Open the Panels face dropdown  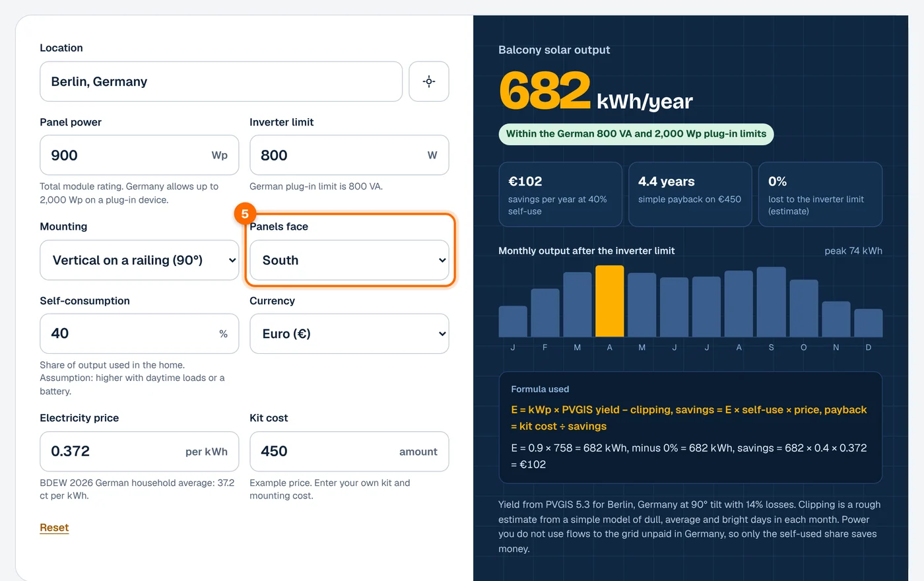click(x=349, y=260)
